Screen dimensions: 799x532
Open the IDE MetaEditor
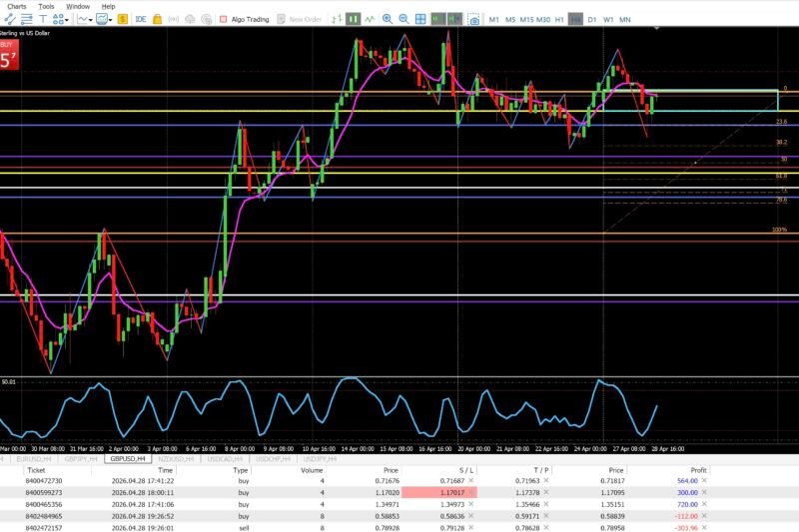coord(141,19)
